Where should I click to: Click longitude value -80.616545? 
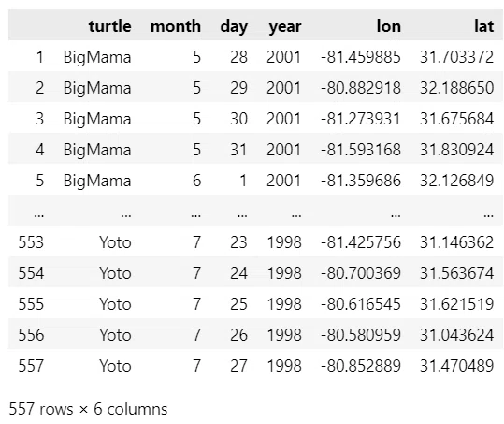pyautogui.click(x=361, y=304)
